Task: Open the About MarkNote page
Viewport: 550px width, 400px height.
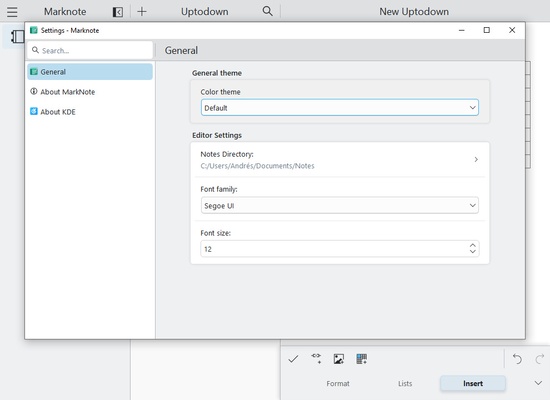Action: tap(90, 92)
